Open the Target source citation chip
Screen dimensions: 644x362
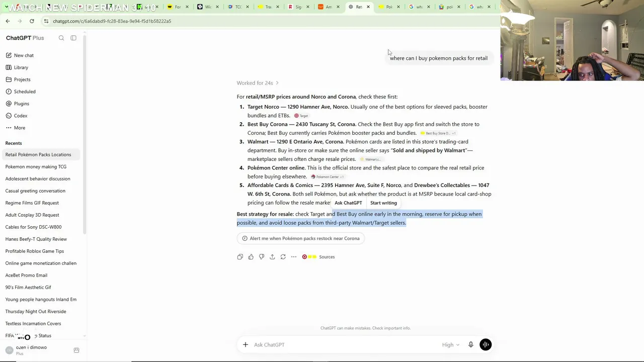click(301, 116)
